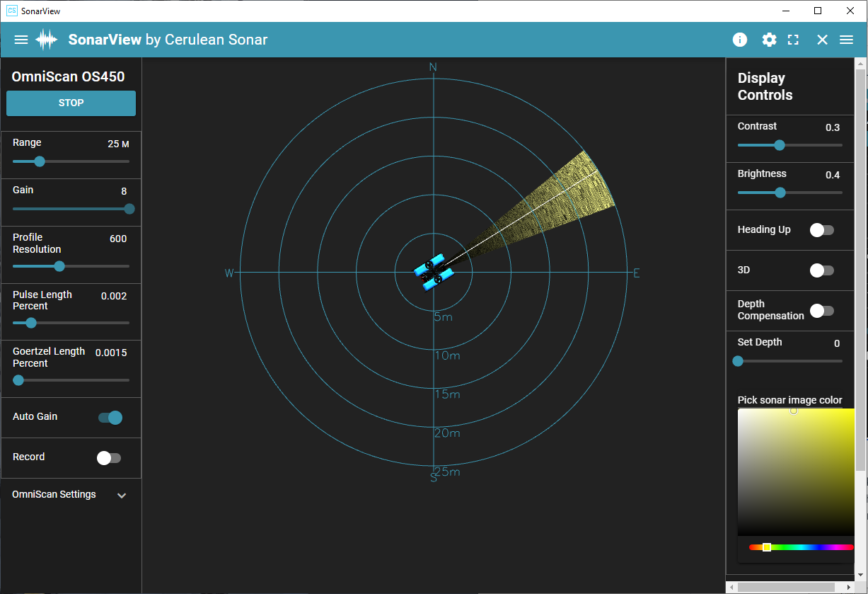Switch on Depth Compensation

pyautogui.click(x=821, y=311)
